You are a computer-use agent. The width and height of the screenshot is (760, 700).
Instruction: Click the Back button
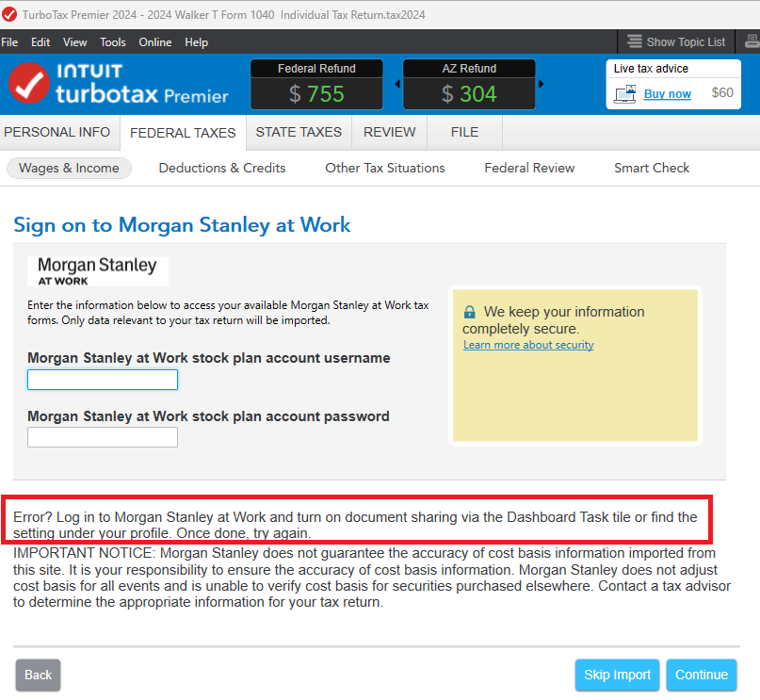pyautogui.click(x=38, y=675)
